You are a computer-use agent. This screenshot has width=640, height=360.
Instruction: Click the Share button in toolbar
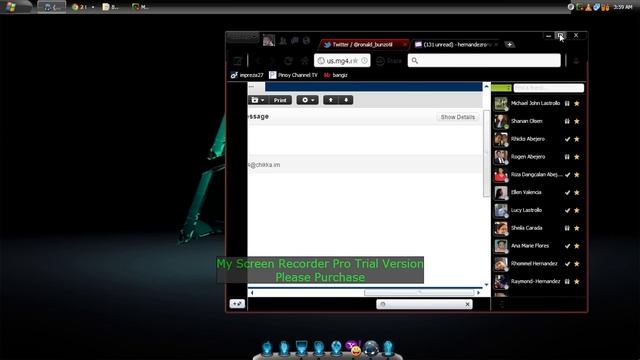pos(389,61)
